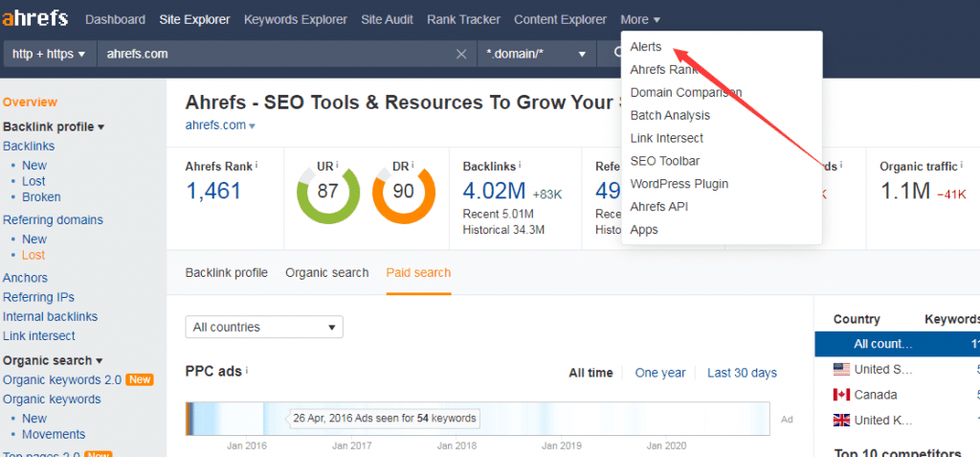Open Referring IPs in the sidebar
Image resolution: width=980 pixels, height=457 pixels.
point(38,297)
